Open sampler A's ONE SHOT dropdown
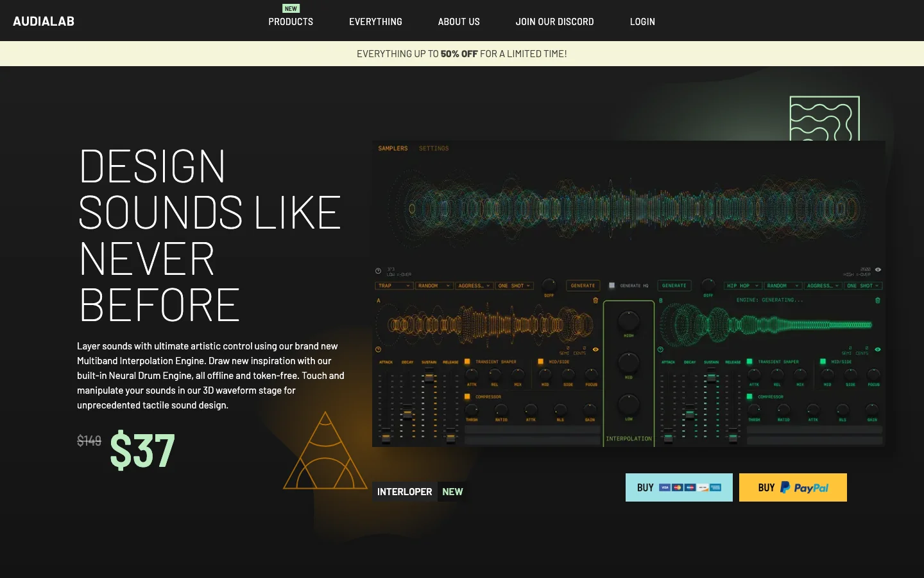The width and height of the screenshot is (924, 578). click(515, 286)
